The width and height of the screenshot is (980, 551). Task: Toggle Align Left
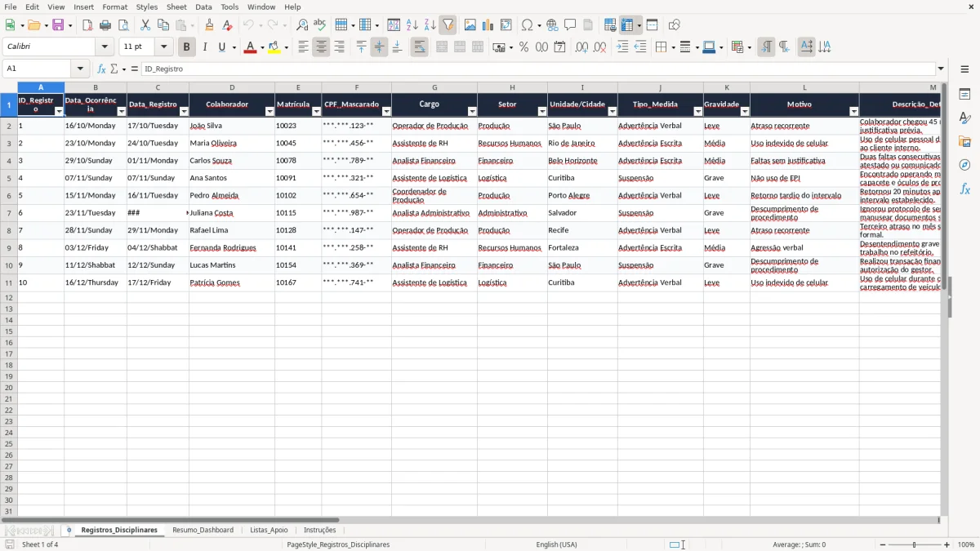click(x=303, y=47)
